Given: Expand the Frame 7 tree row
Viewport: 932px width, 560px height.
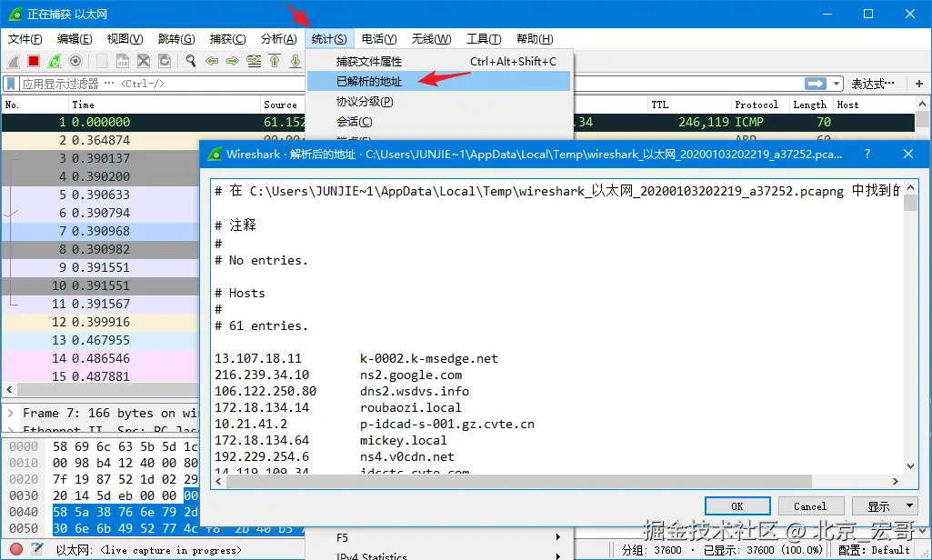Looking at the screenshot, I should [x=11, y=413].
